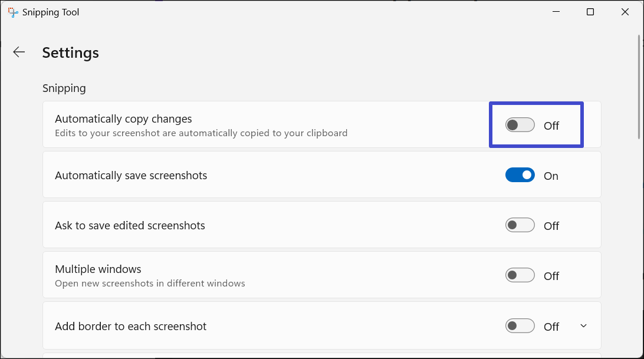Viewport: 644px width, 359px height.
Task: Click the "Snipping Tool" title bar text
Action: 51,12
